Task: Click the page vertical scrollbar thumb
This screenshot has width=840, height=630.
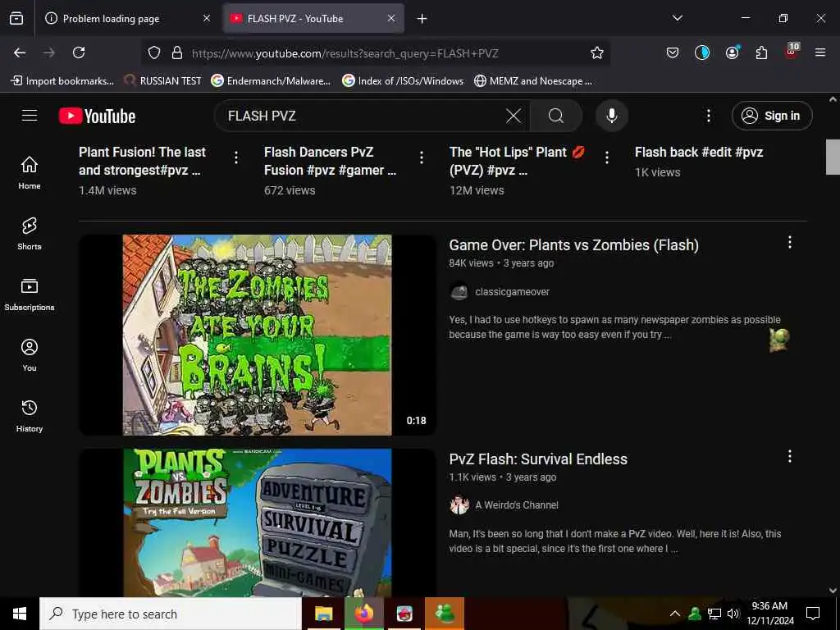Action: (x=833, y=157)
